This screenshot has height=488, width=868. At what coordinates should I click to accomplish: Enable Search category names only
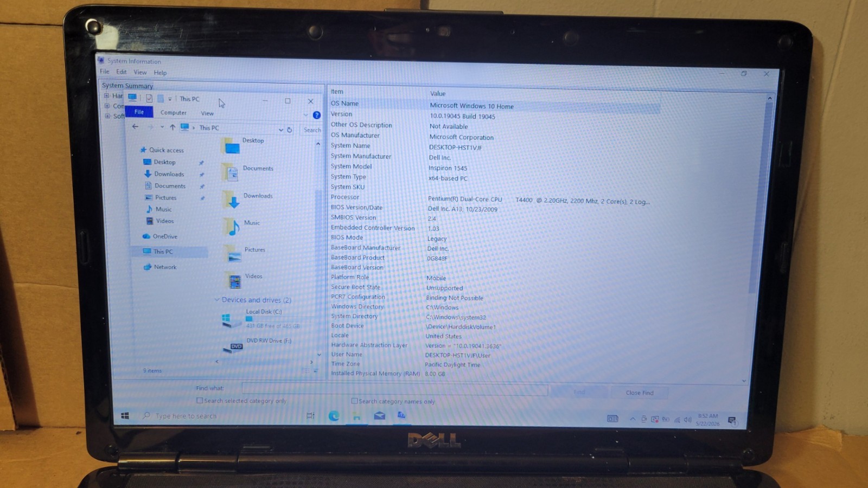(x=354, y=401)
